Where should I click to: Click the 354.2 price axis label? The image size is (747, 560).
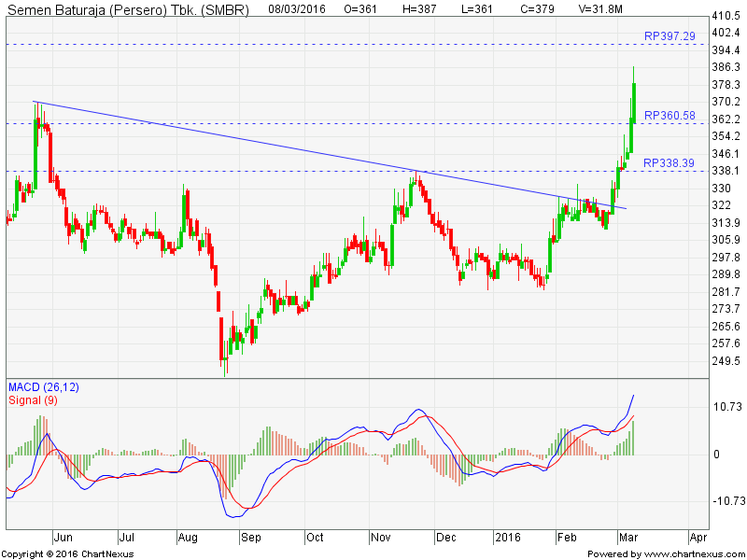point(726,136)
